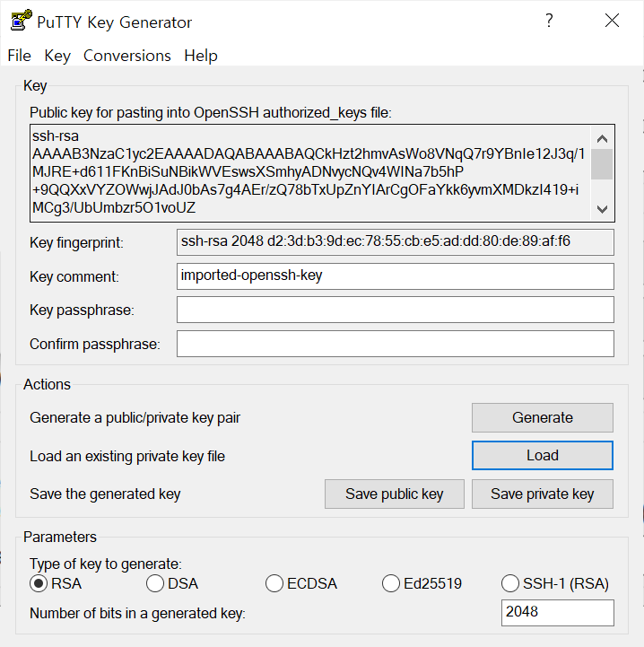Image resolution: width=644 pixels, height=647 pixels.
Task: Open the Conversions menu
Action: pyautogui.click(x=127, y=56)
